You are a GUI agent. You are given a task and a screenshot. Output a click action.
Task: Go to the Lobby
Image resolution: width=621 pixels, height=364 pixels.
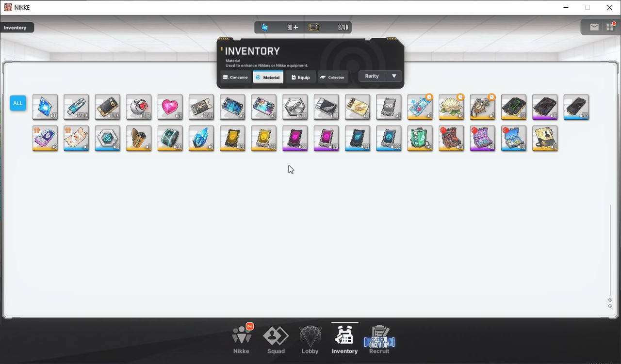tap(310, 339)
